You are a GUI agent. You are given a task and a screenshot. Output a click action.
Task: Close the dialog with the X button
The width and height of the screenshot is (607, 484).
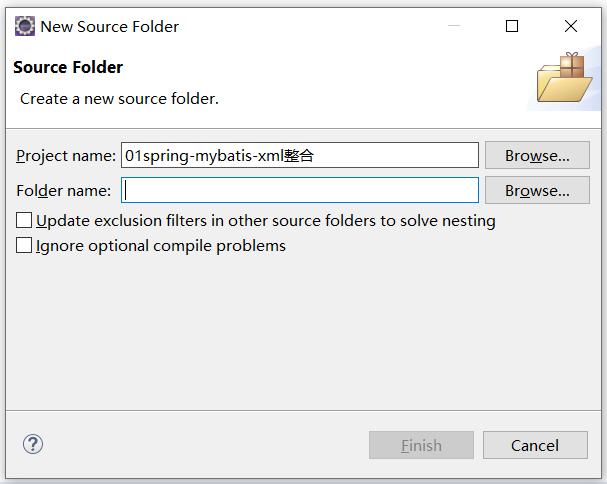[x=571, y=27]
